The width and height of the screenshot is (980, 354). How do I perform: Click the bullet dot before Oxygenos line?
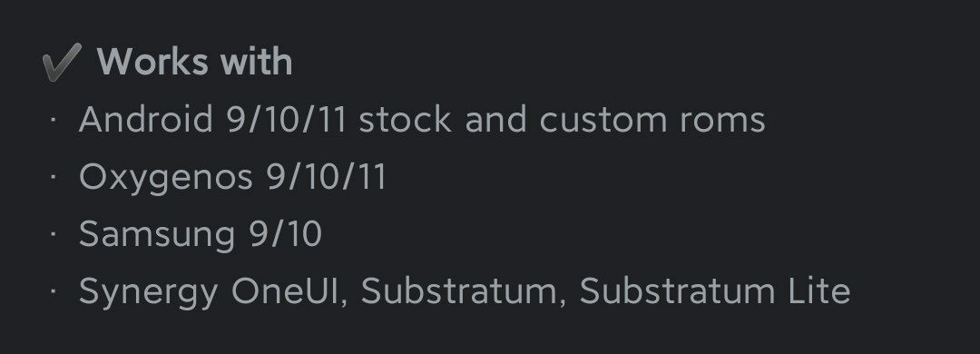coord(54,176)
